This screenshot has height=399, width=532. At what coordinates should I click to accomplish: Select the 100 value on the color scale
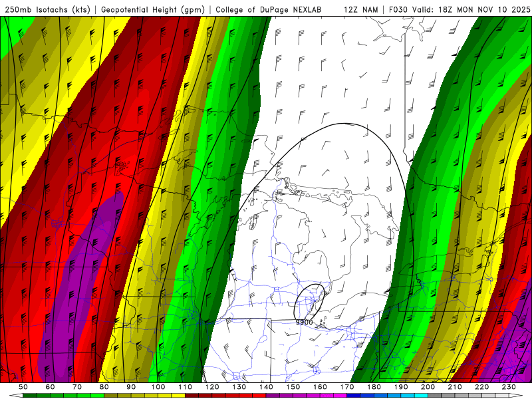pyautogui.click(x=158, y=387)
